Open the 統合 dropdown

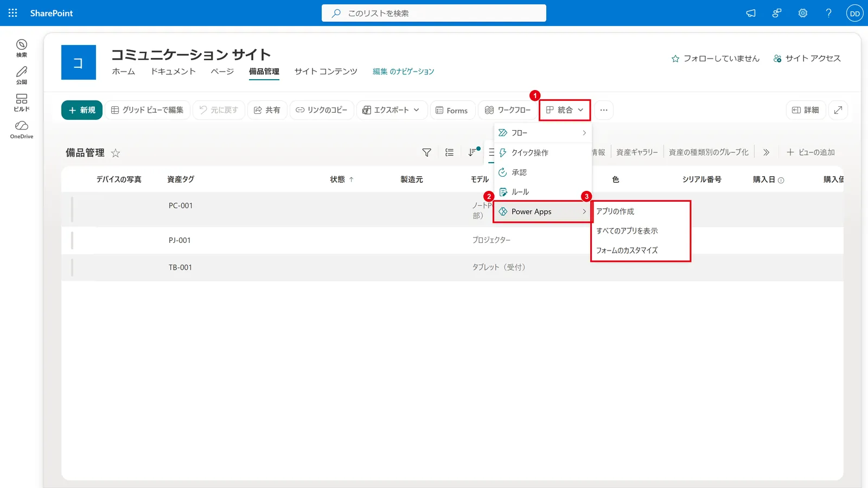pos(565,110)
